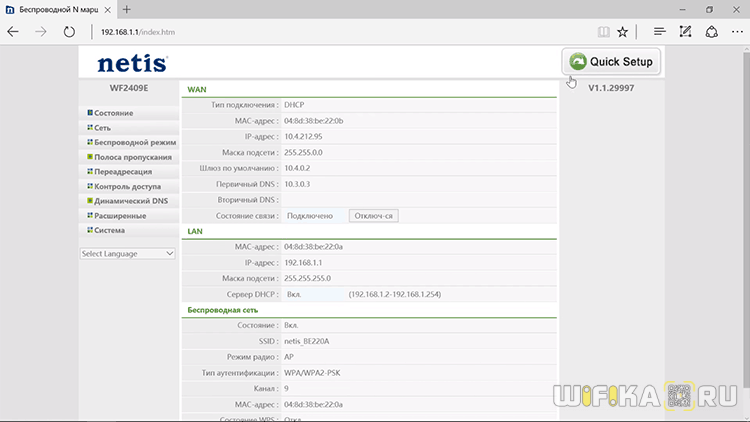
Task: Click the WF2409E model label
Action: pyautogui.click(x=129, y=88)
